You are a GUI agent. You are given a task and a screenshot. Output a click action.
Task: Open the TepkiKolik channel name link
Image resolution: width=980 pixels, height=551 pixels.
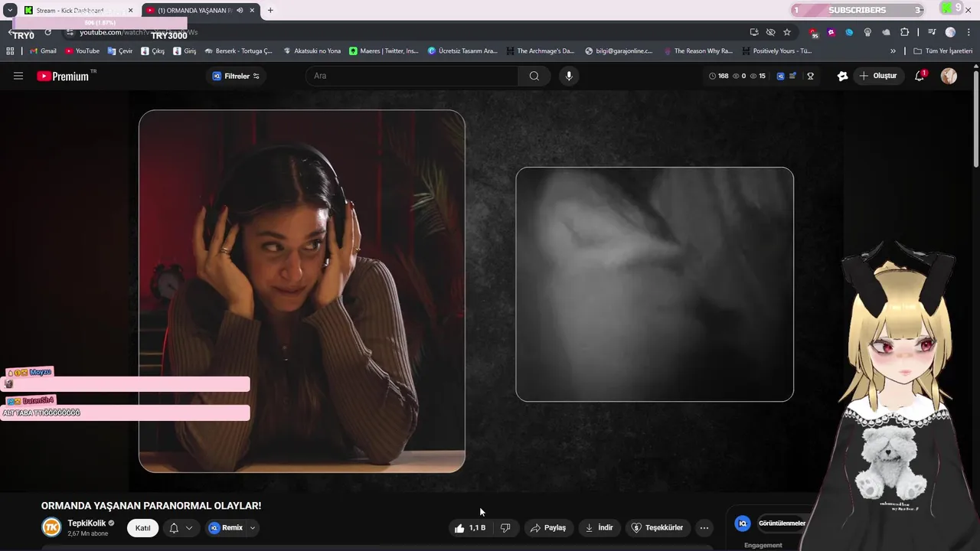point(87,523)
